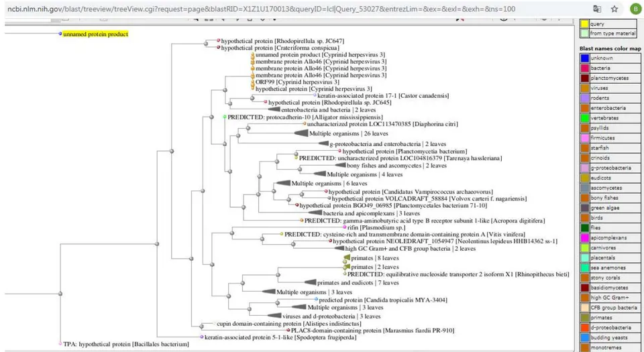Expand collapsed node 'Multiple organisms | 26 leaves'
The width and height of the screenshot is (644, 352).
coord(301,133)
